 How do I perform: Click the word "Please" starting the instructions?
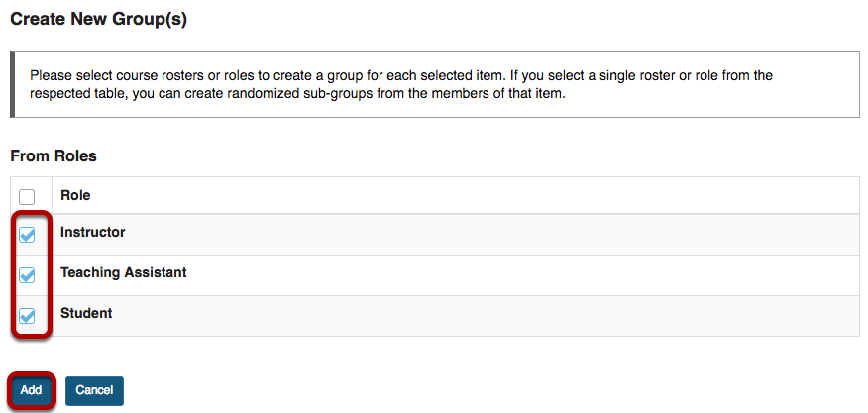click(50, 75)
